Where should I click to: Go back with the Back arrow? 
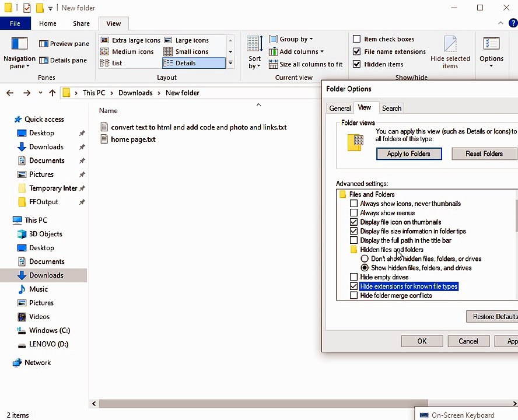point(10,93)
